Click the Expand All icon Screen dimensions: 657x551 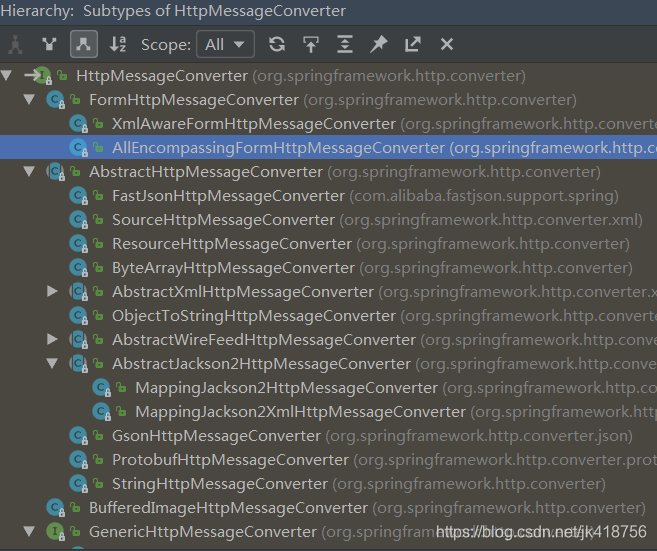tap(345, 44)
